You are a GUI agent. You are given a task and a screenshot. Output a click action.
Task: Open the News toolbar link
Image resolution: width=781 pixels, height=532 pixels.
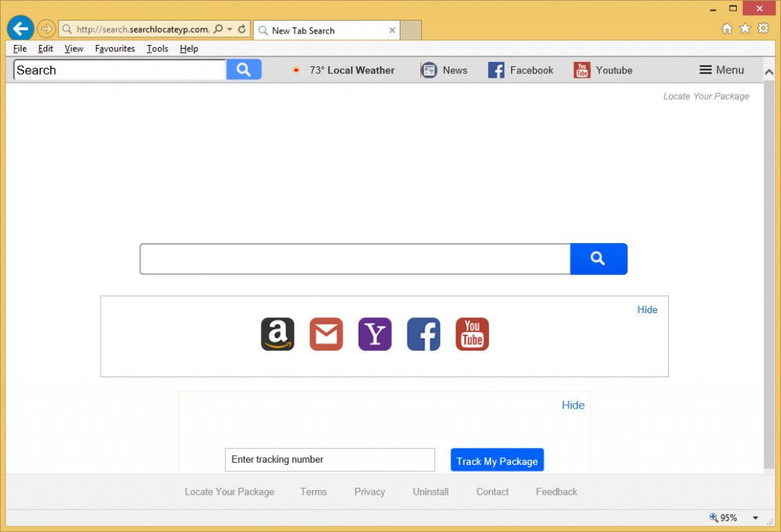point(455,70)
